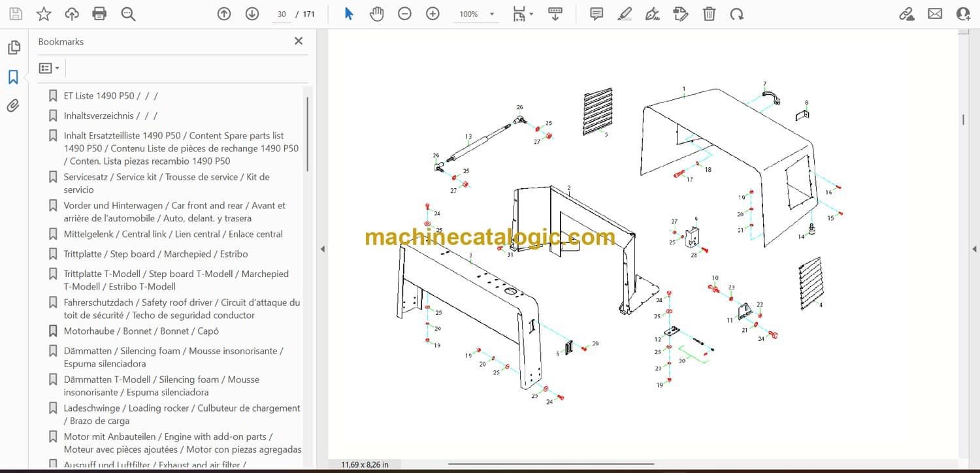This screenshot has width=980, height=473.
Task: Jump to 'Trittplatte / Step board' bookmark
Action: [x=155, y=254]
